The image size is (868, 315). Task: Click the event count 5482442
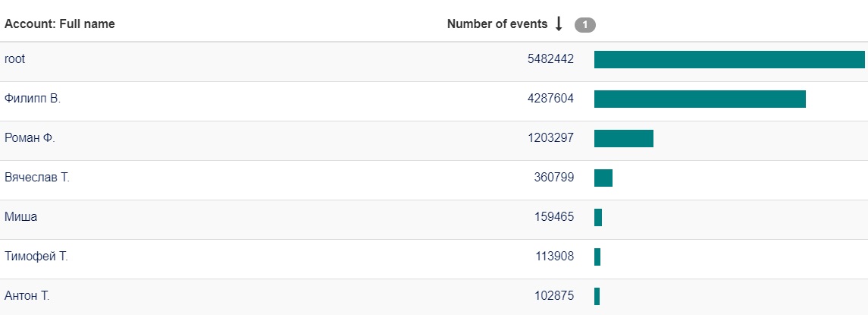tap(551, 58)
